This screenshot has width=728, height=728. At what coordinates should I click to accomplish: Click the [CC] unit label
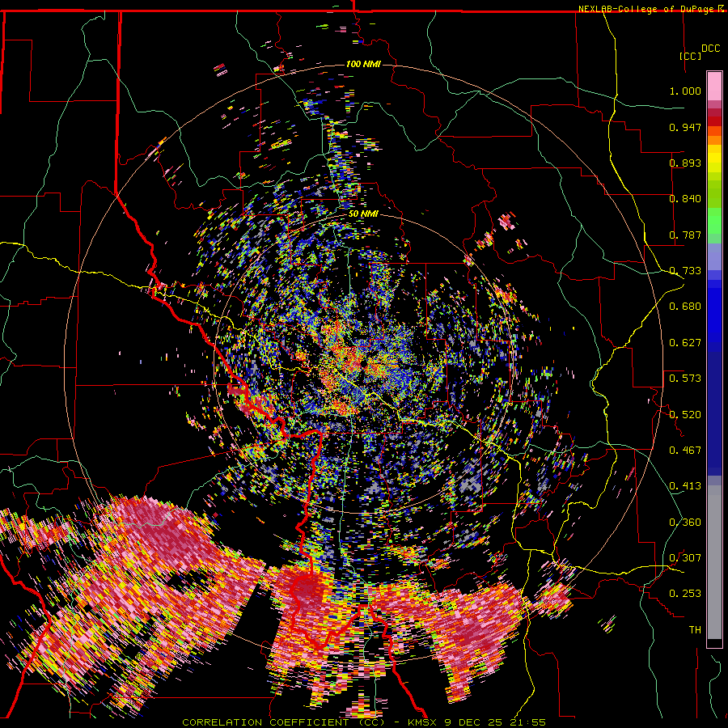691,56
